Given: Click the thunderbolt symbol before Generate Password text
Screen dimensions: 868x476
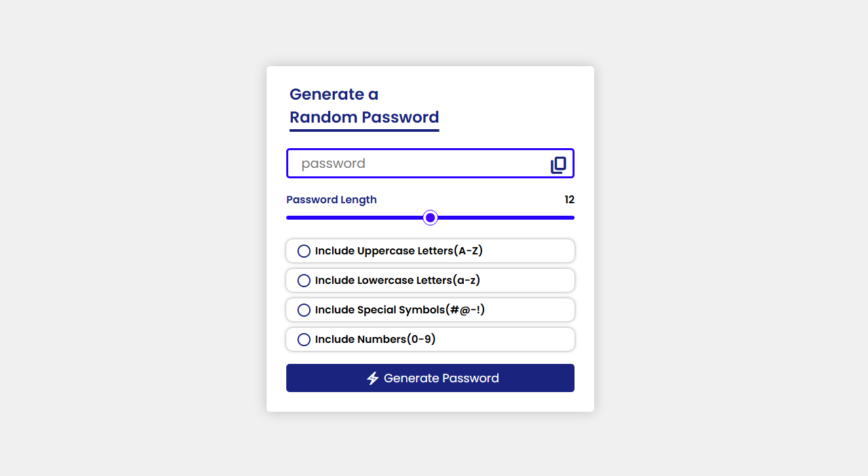Looking at the screenshot, I should 373,378.
